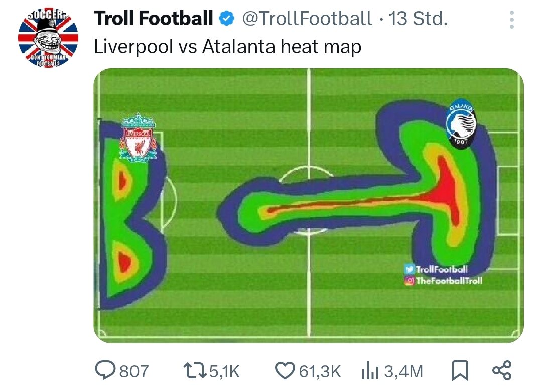
Task: Repost using the retweet arrows icon
Action: 196,371
